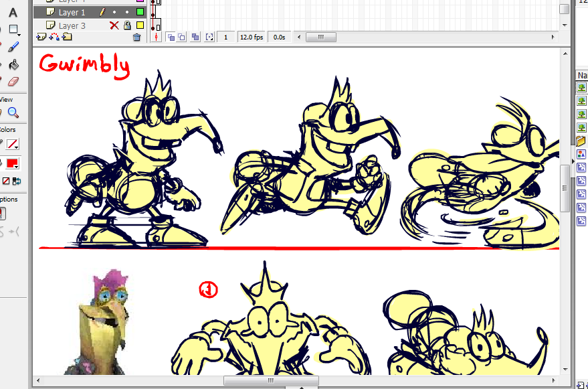Click the stage scroll right arrow
The height and width of the screenshot is (389, 588).
[x=553, y=381]
